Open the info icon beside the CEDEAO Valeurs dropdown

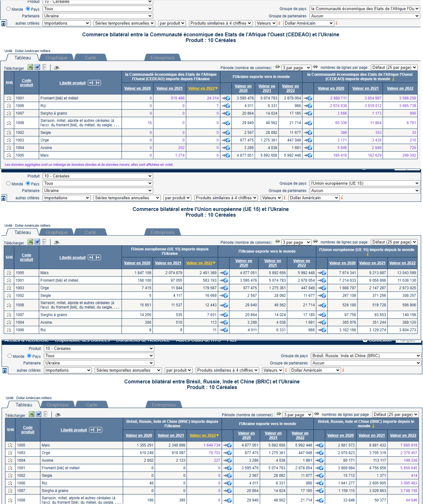pos(280,23)
